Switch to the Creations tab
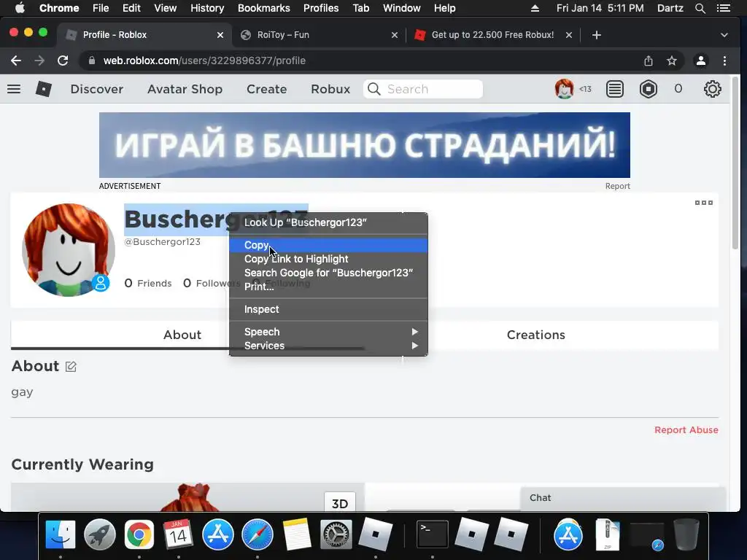Viewport: 747px width, 560px height. pyautogui.click(x=536, y=335)
